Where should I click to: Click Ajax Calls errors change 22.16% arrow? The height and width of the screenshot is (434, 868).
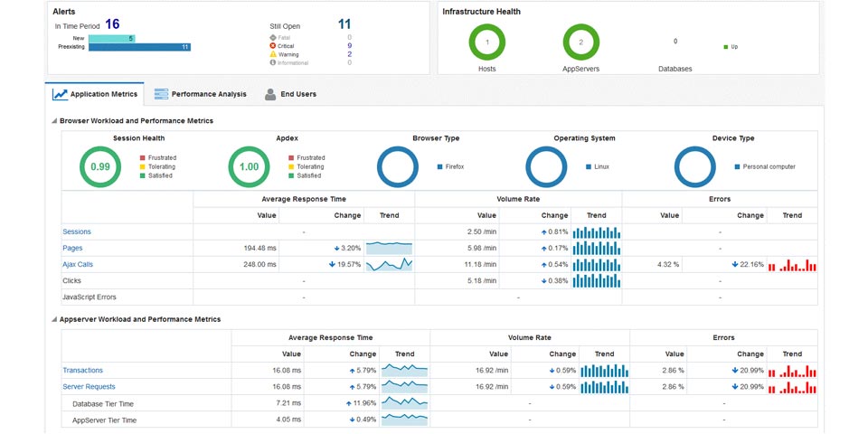pyautogui.click(x=734, y=265)
